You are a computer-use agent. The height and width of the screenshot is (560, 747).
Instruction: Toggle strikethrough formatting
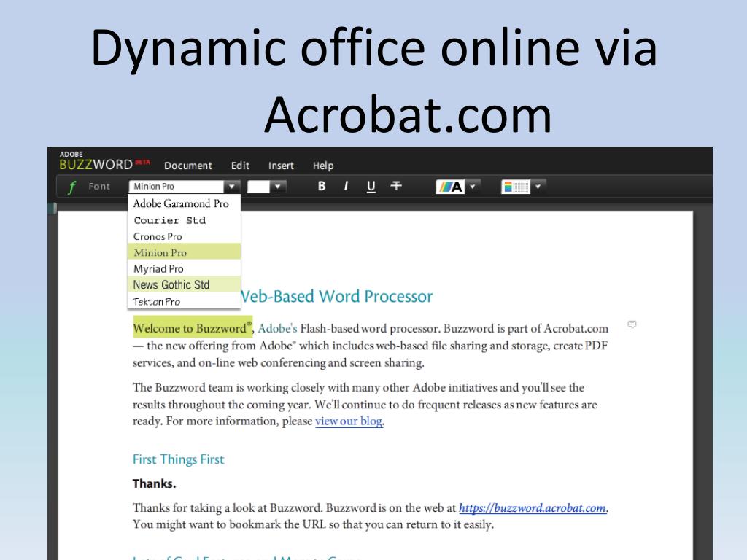click(x=396, y=186)
